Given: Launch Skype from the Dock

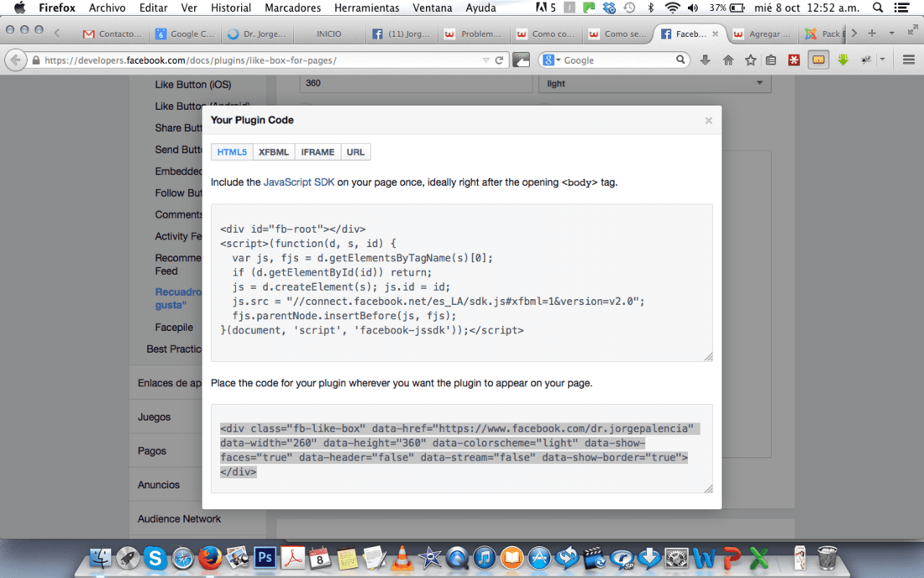Looking at the screenshot, I should pos(155,557).
